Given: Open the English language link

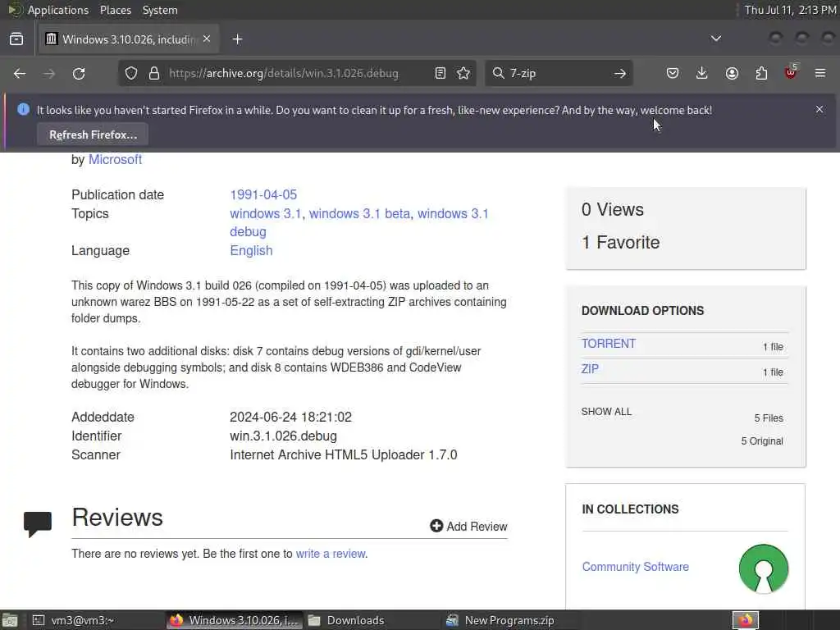Looking at the screenshot, I should [x=251, y=251].
